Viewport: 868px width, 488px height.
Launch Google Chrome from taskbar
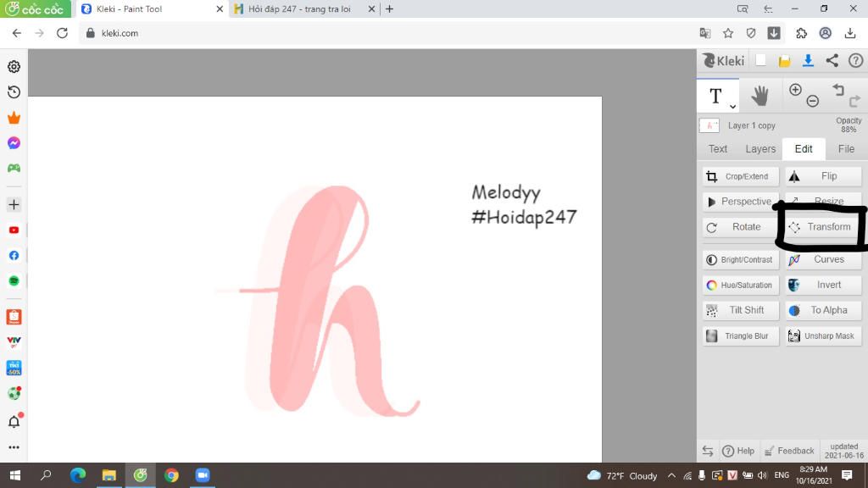171,475
